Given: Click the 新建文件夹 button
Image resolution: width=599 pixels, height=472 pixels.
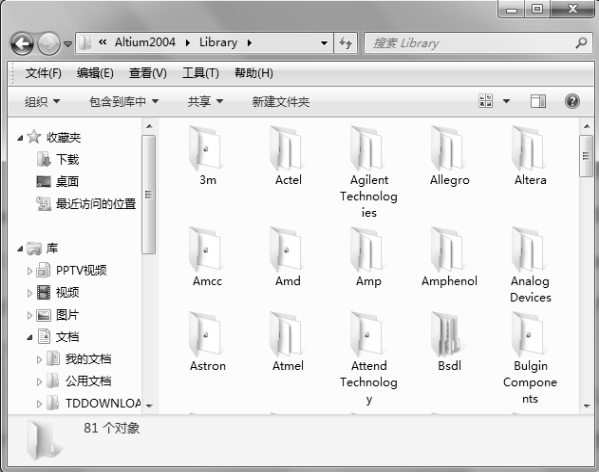Looking at the screenshot, I should click(280, 102).
